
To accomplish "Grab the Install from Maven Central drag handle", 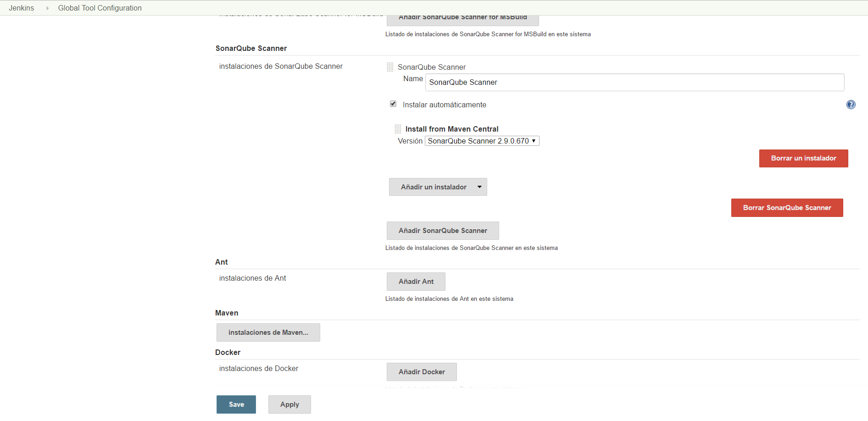I will [x=398, y=129].
